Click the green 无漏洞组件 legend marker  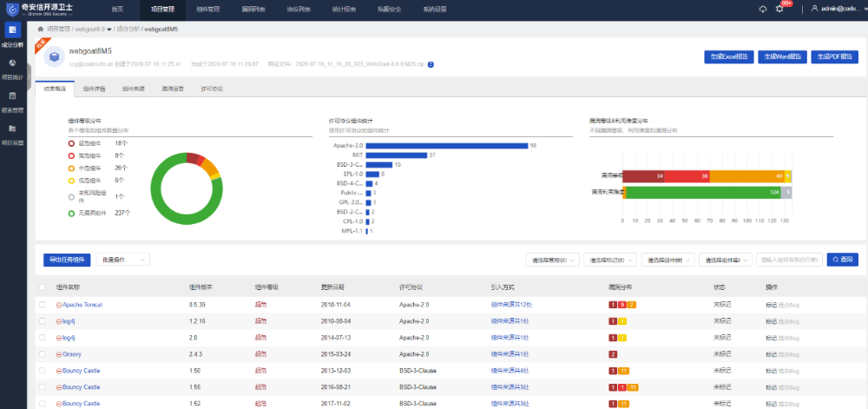click(x=71, y=213)
